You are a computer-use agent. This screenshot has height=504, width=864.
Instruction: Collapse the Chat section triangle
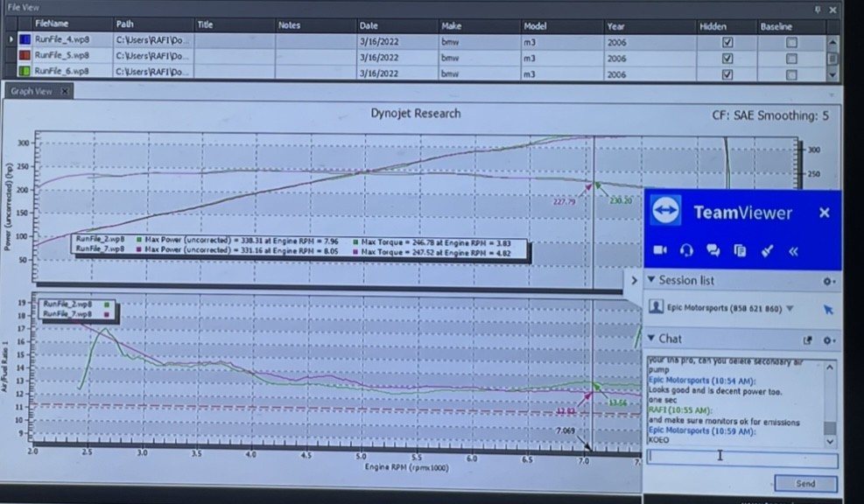[x=651, y=339]
